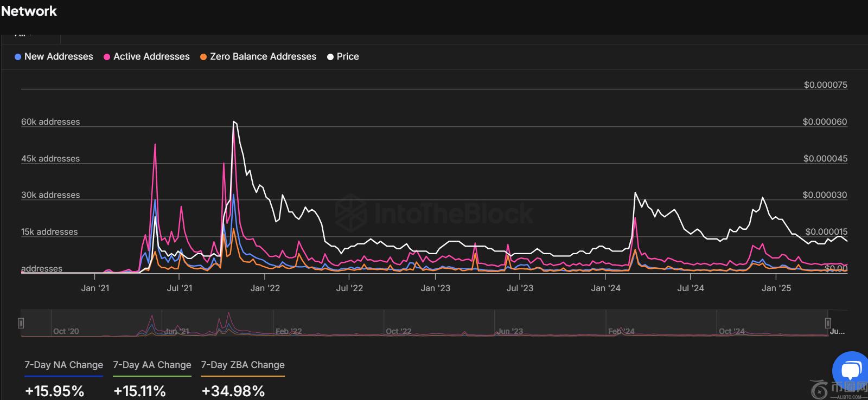Click the blue New Addresses legend dot
Image resolution: width=868 pixels, height=400 pixels.
18,57
